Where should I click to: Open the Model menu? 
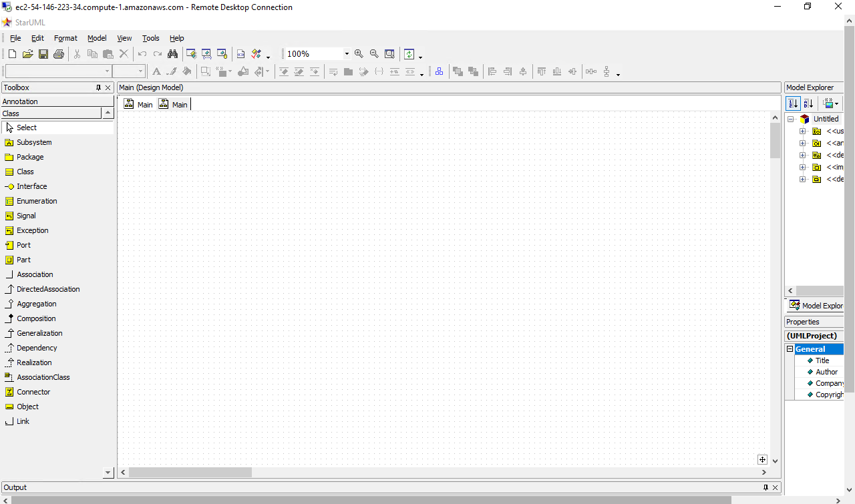97,38
